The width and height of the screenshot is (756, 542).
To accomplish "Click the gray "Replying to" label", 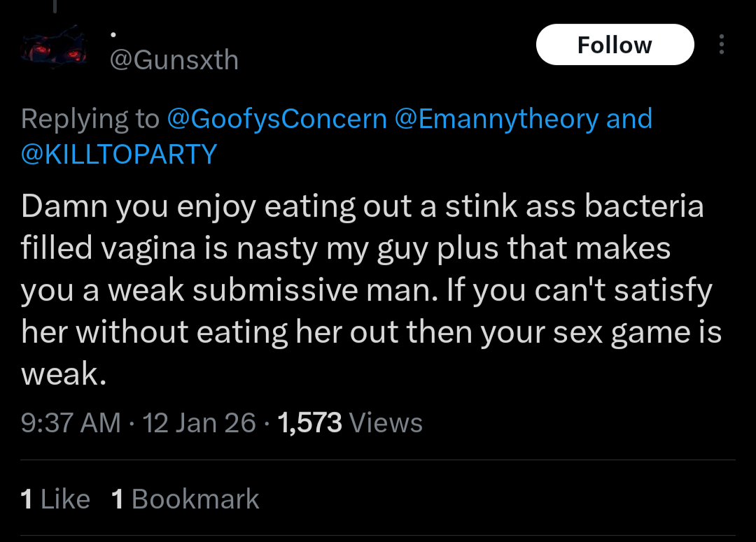I will click(90, 119).
